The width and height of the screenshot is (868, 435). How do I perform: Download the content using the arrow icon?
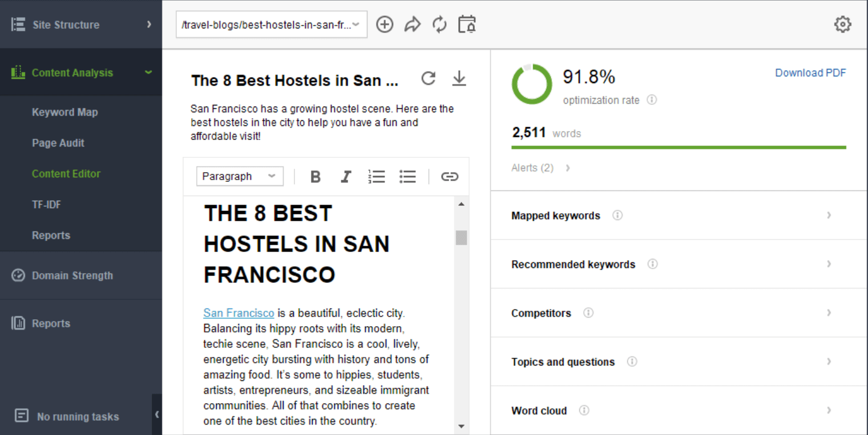point(459,79)
